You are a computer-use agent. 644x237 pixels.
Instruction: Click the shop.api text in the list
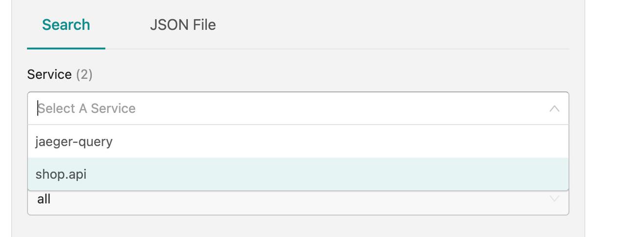(61, 174)
